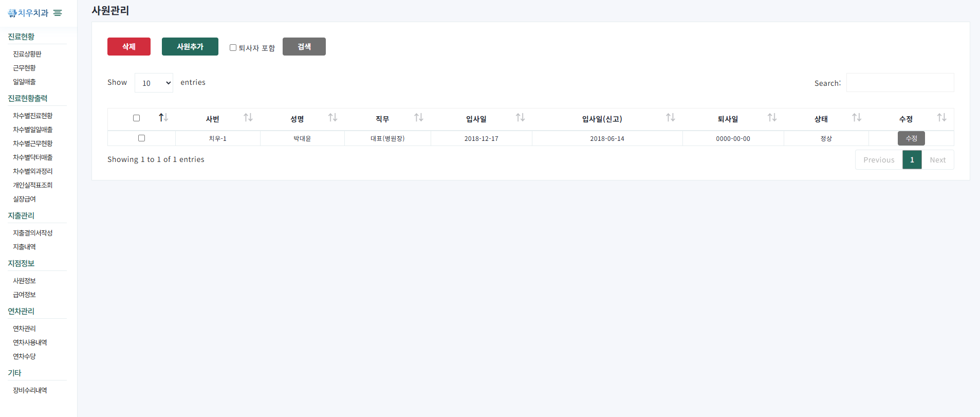
Task: Open 차수별근무현황 in the sidebar
Action: [x=33, y=143]
